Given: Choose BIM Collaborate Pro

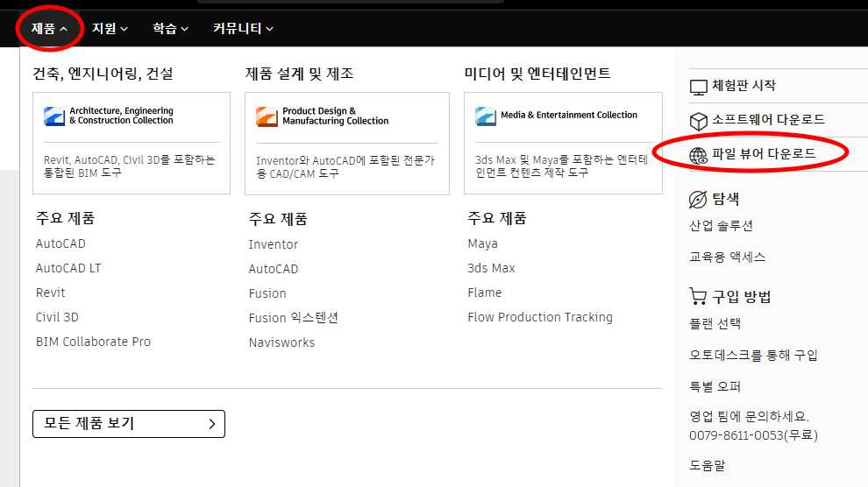Looking at the screenshot, I should coord(93,342).
